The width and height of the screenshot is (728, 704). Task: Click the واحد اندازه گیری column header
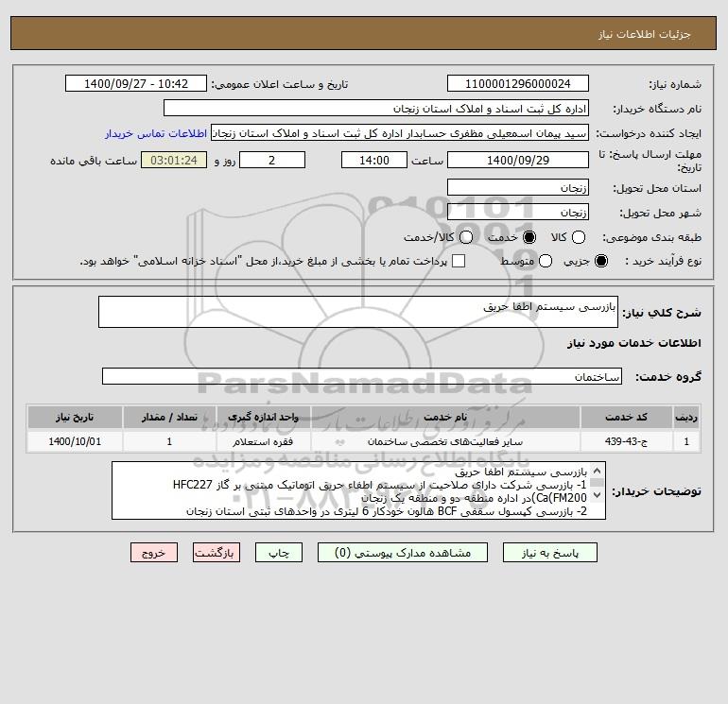tap(263, 417)
